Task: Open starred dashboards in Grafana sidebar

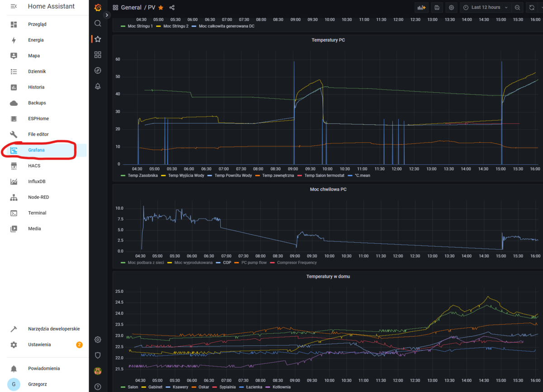Action: point(98,39)
